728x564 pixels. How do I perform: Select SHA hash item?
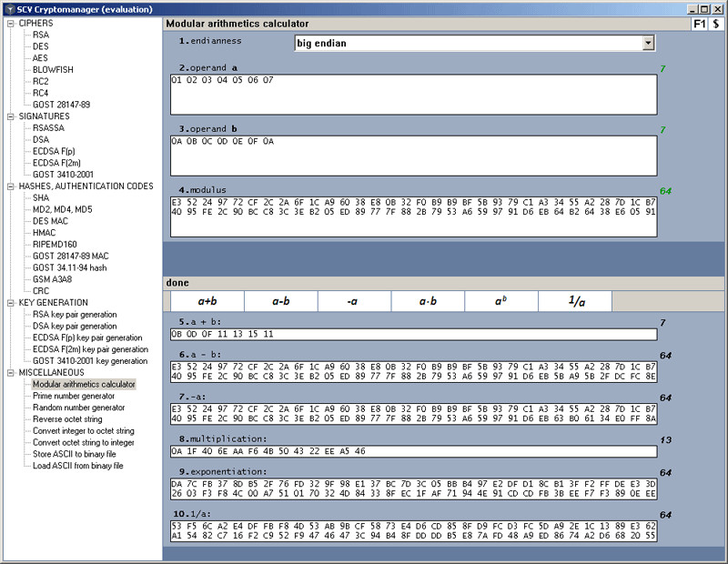coord(41,197)
